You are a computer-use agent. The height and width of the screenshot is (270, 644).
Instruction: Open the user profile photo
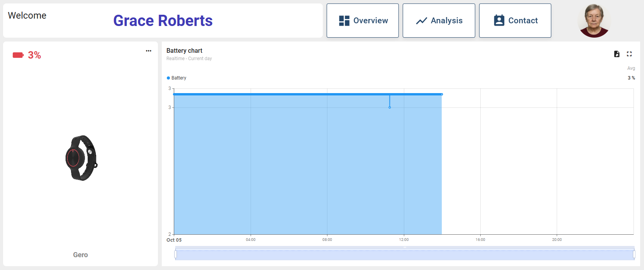(x=594, y=21)
